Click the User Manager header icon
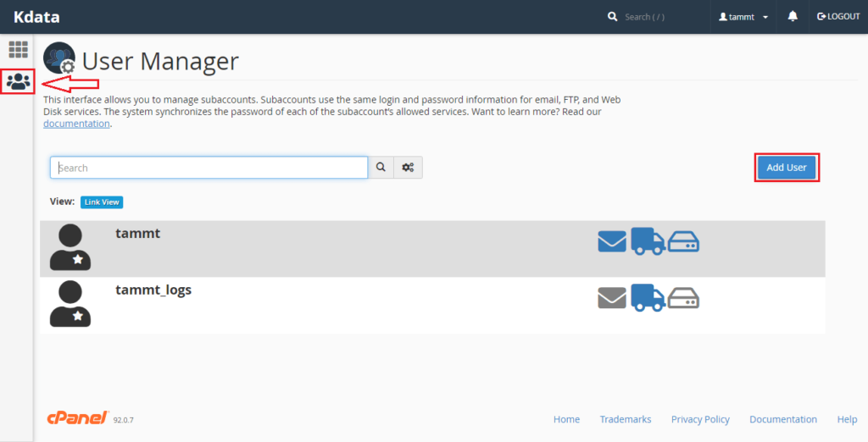 (59, 58)
